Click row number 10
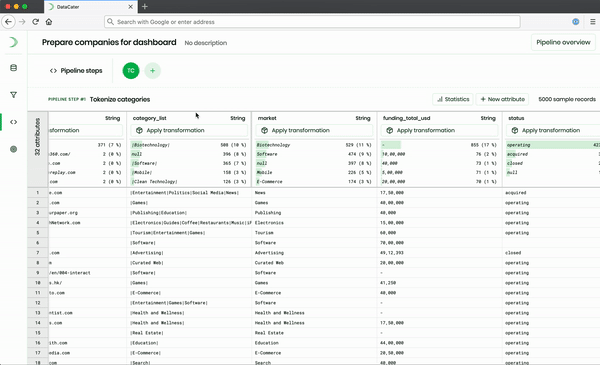The image size is (600, 365). [x=38, y=283]
